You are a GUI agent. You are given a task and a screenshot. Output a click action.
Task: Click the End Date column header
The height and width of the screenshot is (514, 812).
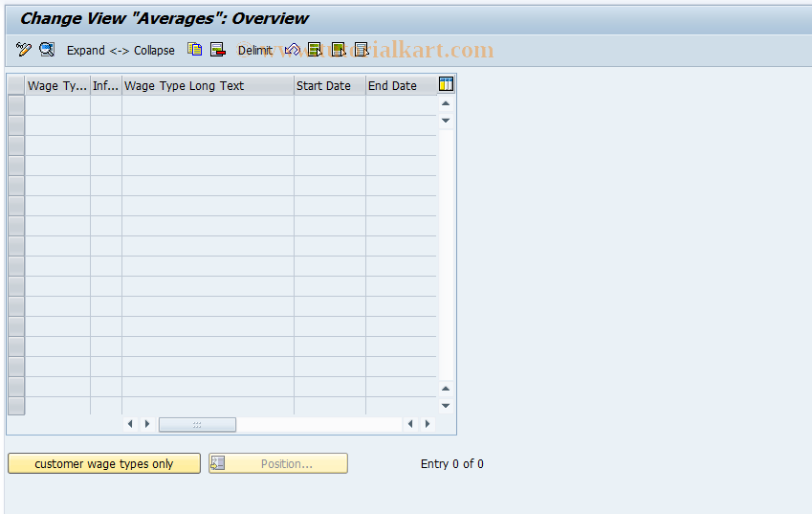(401, 85)
